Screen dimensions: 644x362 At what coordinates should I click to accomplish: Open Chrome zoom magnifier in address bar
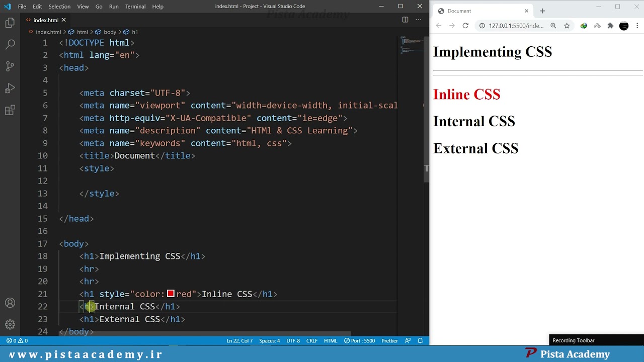(x=553, y=26)
